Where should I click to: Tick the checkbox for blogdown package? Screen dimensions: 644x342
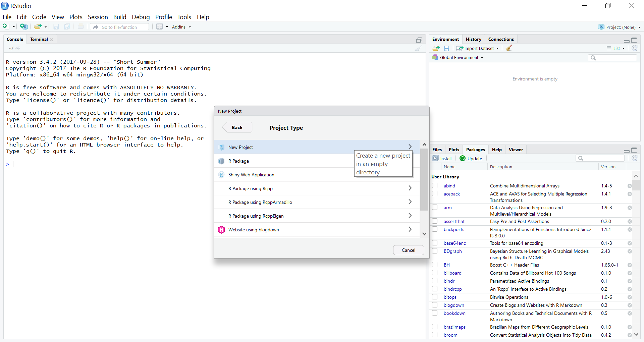(x=435, y=305)
